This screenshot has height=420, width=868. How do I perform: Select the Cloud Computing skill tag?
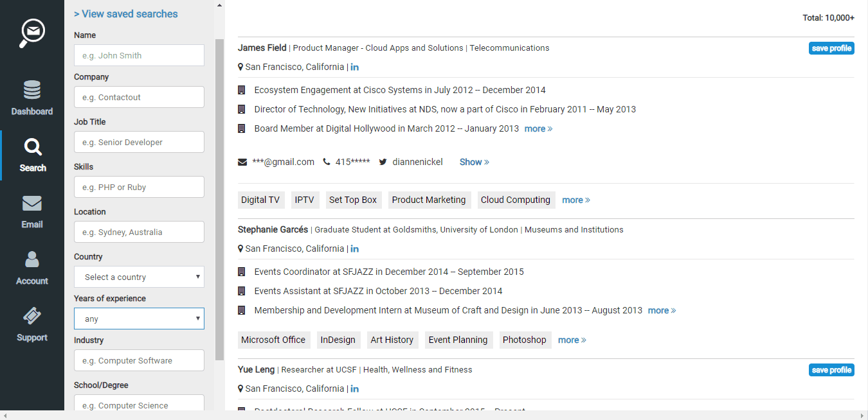[516, 200]
